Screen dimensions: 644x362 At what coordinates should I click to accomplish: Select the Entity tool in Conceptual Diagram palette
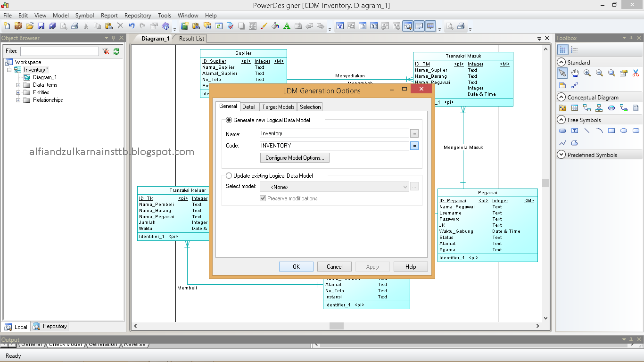(x=575, y=108)
